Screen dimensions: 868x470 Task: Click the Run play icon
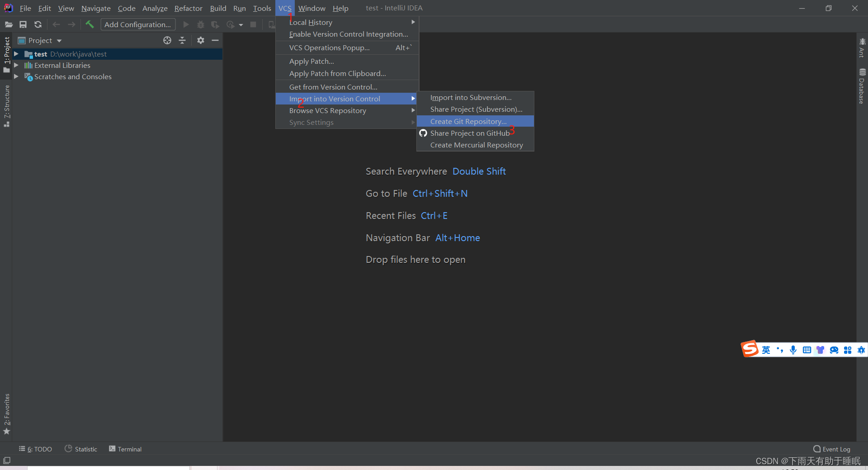(186, 24)
